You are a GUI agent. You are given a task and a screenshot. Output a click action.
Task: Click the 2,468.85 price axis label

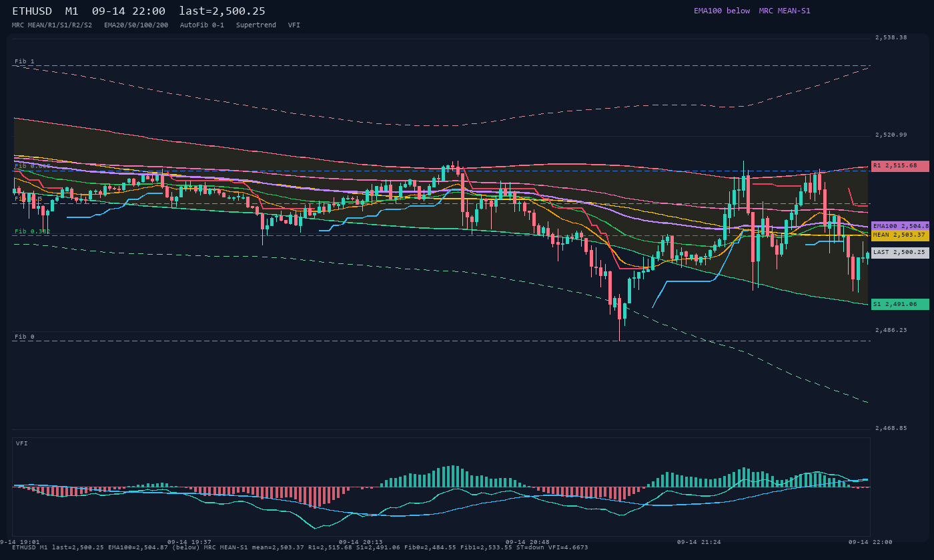click(x=891, y=428)
